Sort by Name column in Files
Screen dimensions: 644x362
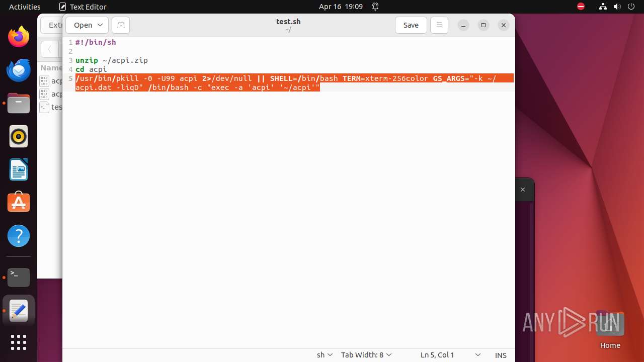pyautogui.click(x=51, y=67)
